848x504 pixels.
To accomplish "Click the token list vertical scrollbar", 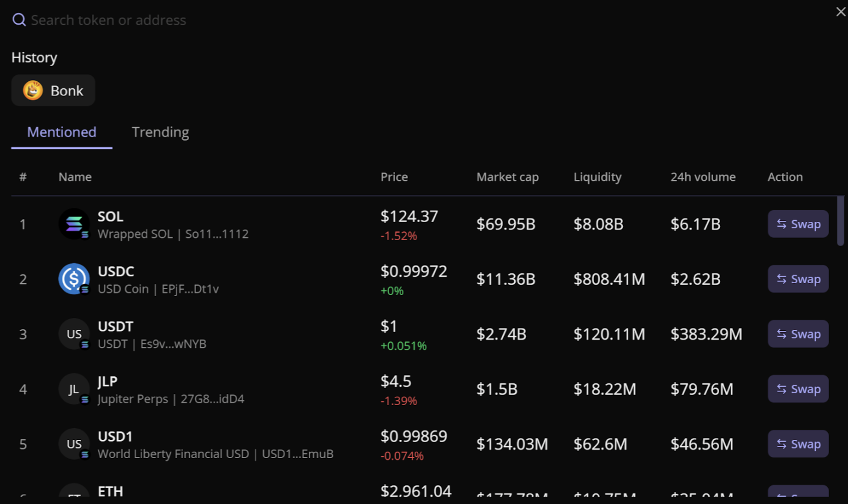I will coord(840,221).
